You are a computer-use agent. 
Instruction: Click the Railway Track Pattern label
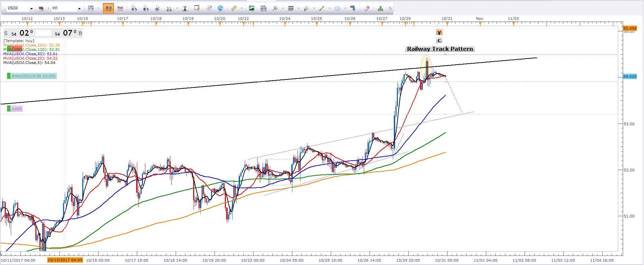440,49
